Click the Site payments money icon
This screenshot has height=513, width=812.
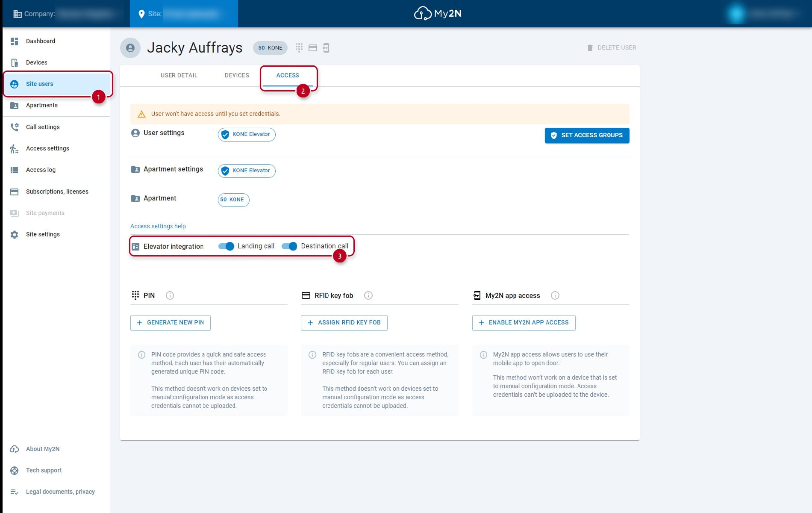15,213
